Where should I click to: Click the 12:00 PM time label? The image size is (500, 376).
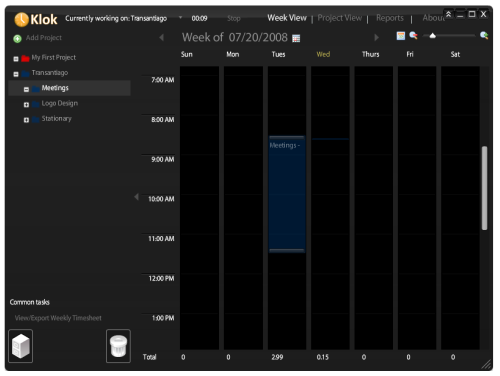click(161, 278)
